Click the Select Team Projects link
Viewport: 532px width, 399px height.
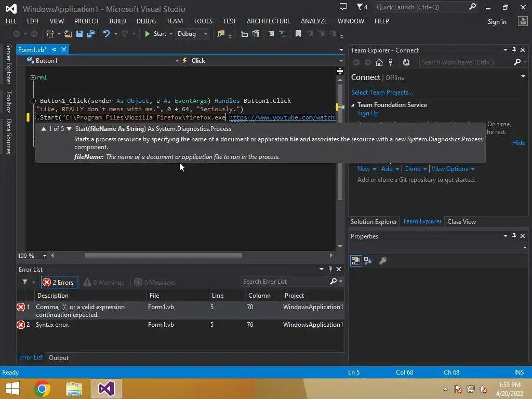(x=382, y=92)
